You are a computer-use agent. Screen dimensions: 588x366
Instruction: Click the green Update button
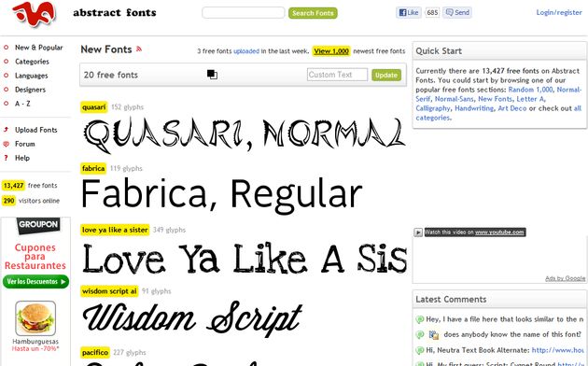coord(386,75)
